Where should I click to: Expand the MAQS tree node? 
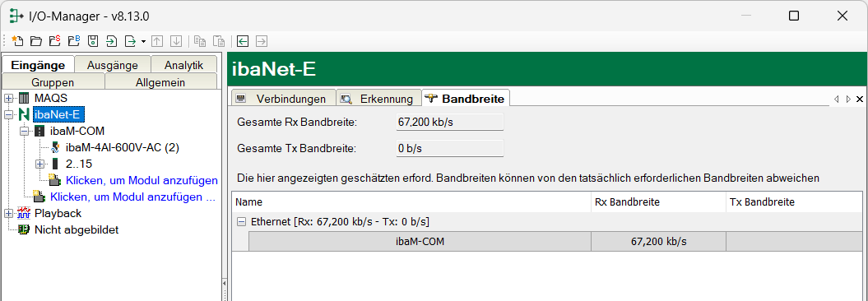point(8,99)
